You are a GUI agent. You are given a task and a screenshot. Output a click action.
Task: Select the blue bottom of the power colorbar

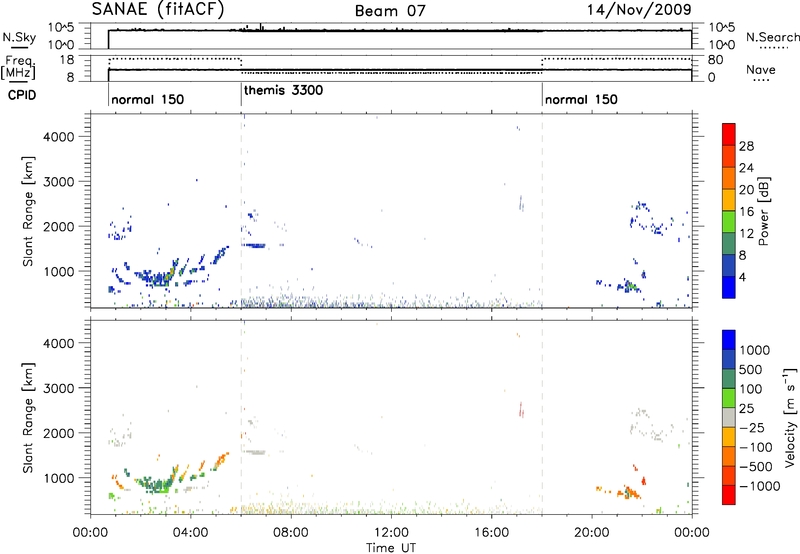pos(729,287)
